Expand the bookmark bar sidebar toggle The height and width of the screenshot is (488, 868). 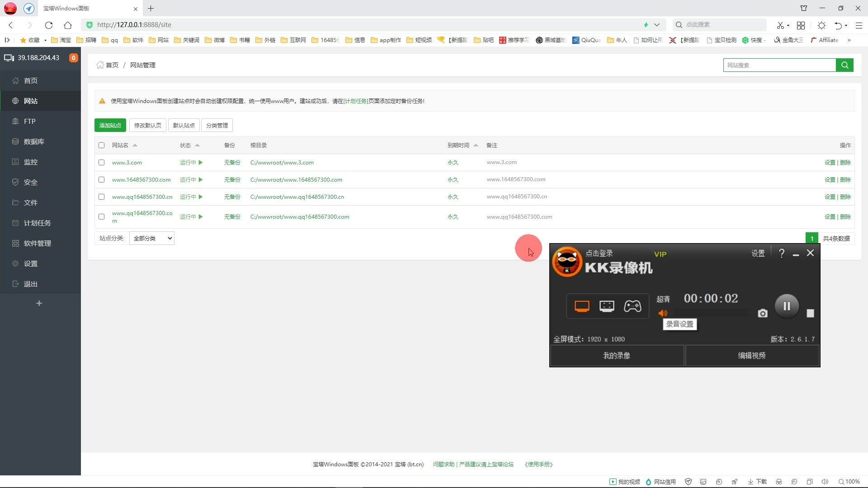coord(7,40)
